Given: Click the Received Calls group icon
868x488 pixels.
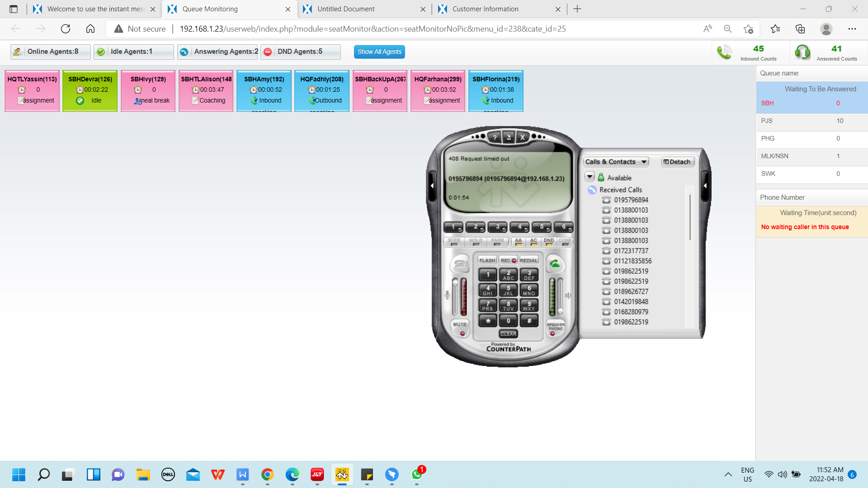Looking at the screenshot, I should (592, 190).
